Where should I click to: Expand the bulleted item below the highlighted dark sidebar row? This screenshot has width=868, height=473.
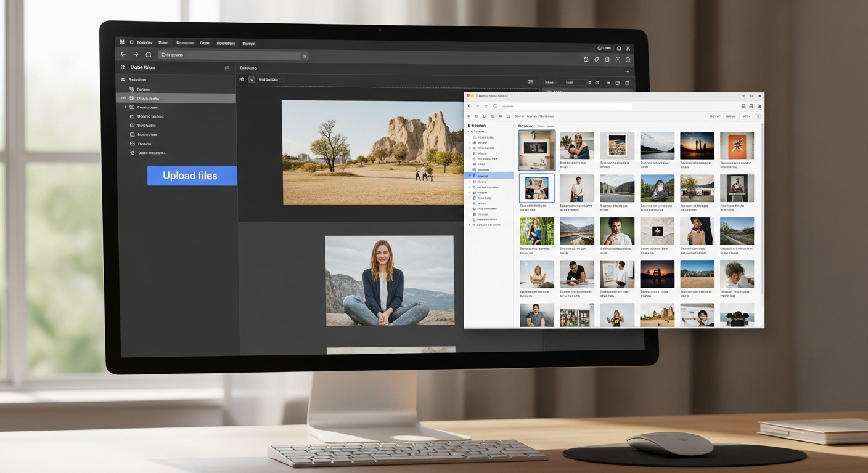[126, 107]
